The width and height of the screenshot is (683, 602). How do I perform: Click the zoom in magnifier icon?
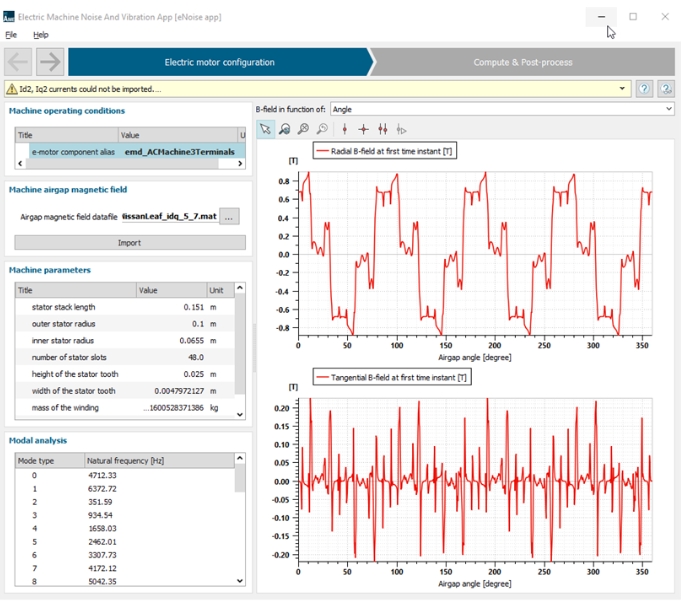(303, 129)
